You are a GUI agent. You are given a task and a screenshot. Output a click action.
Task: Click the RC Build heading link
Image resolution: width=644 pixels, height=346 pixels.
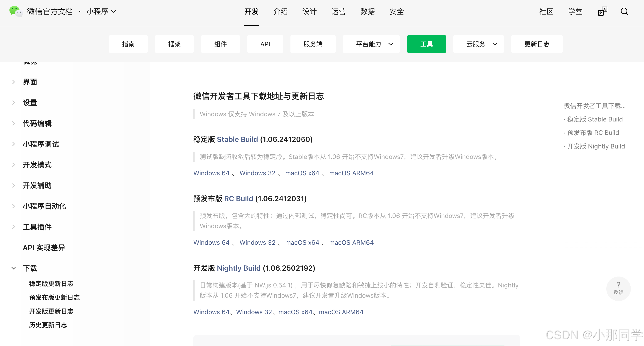[x=238, y=198]
